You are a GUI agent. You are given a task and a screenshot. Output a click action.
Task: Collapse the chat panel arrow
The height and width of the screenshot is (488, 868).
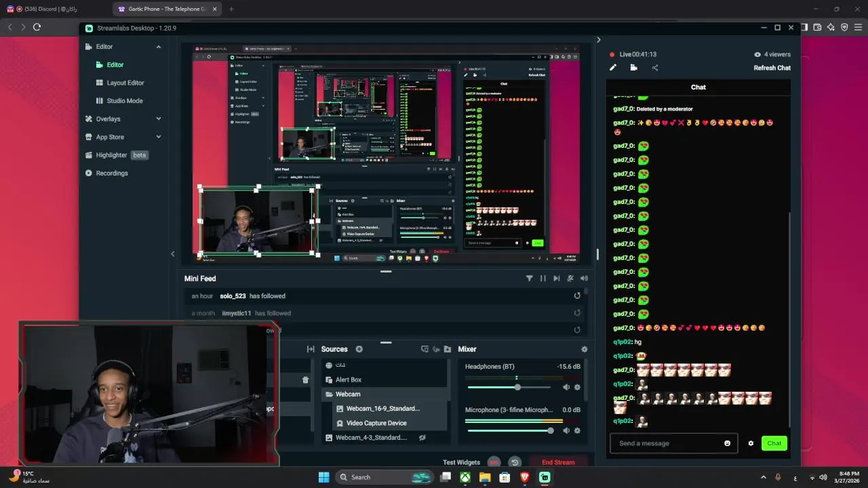pos(598,40)
